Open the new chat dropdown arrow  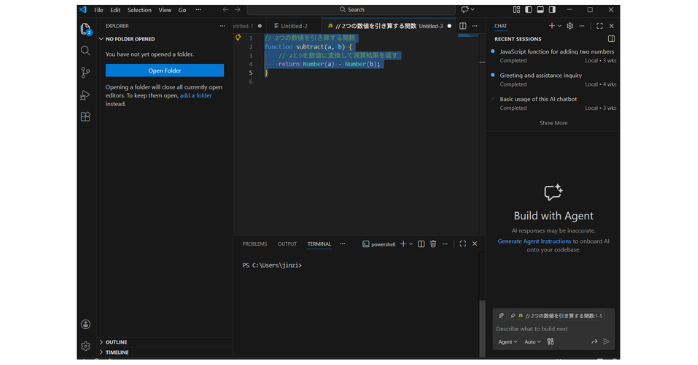point(560,26)
